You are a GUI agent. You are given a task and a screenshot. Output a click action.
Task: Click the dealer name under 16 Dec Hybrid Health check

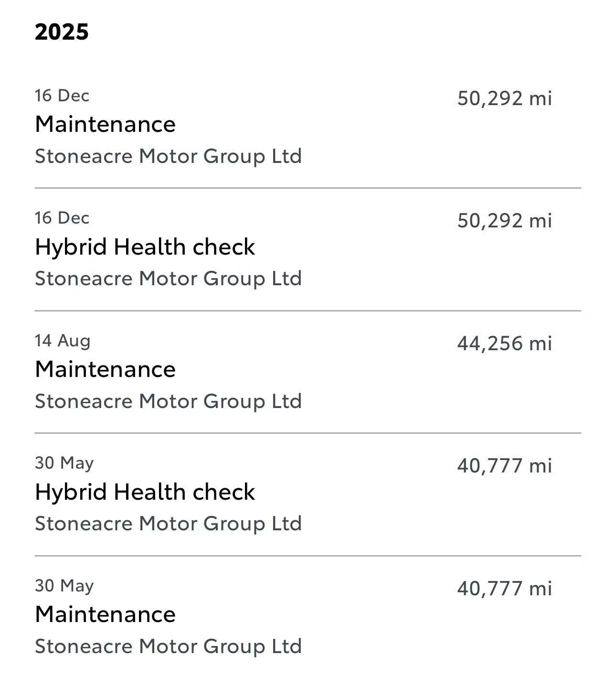168,279
